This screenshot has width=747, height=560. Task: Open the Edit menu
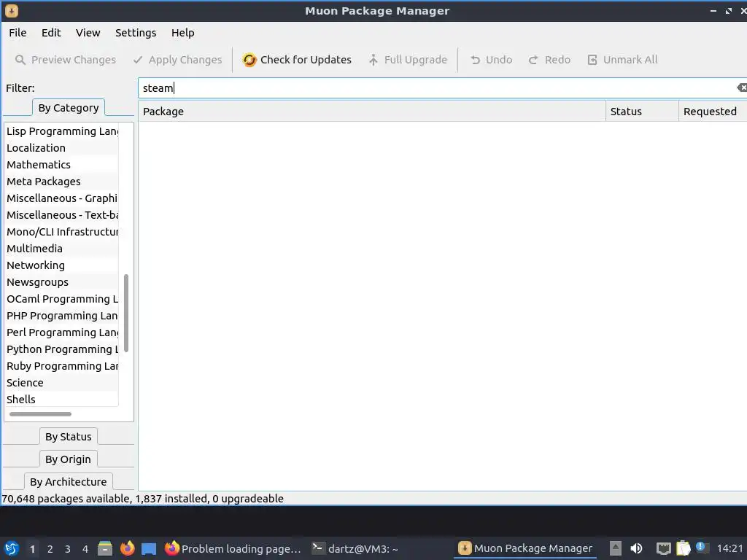point(51,33)
